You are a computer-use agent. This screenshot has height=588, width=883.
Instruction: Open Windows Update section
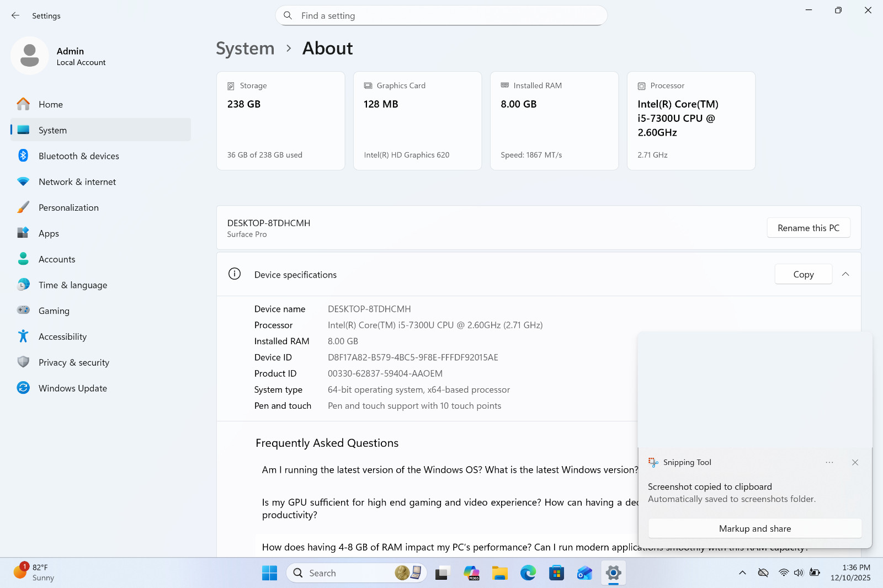pyautogui.click(x=100, y=388)
